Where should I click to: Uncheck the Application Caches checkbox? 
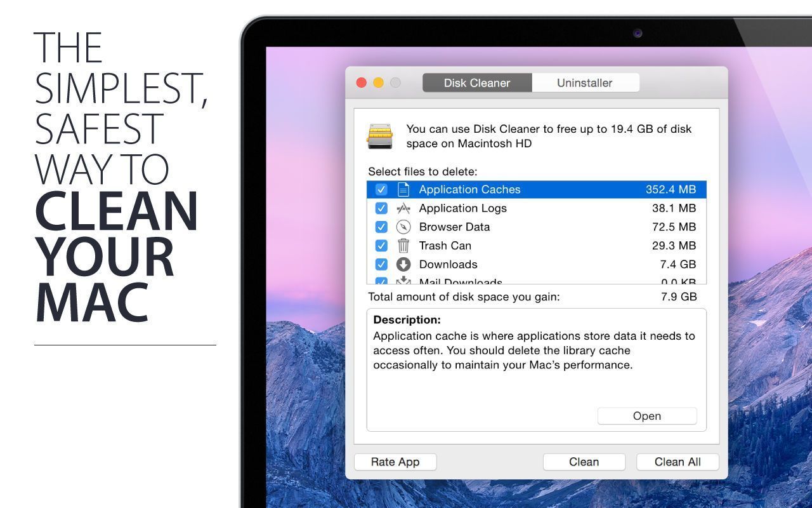click(x=381, y=189)
